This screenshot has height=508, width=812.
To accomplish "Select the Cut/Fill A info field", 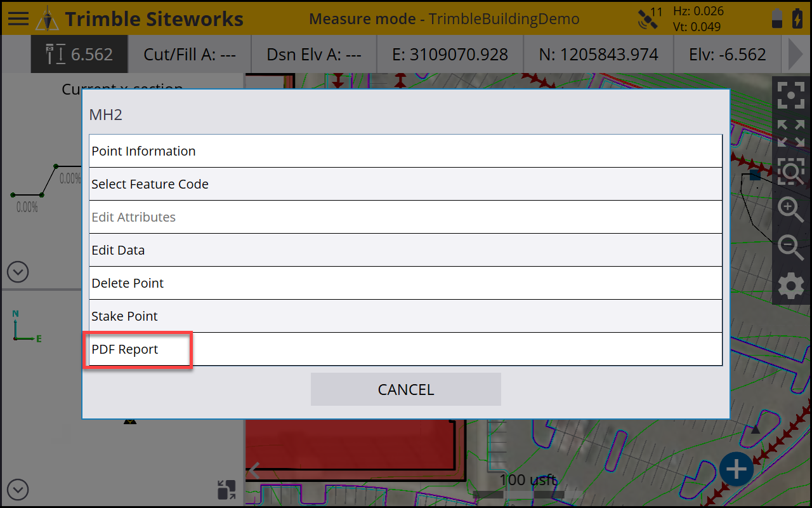I will (x=190, y=55).
